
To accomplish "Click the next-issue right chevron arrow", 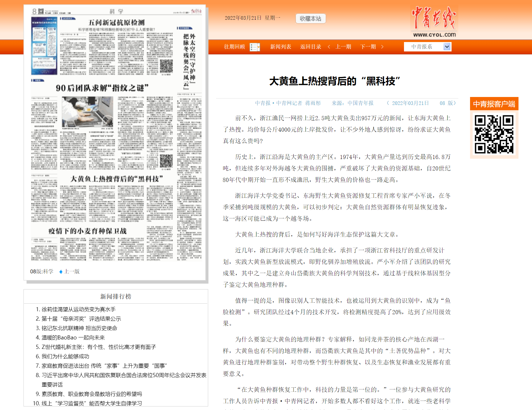I will (382, 47).
